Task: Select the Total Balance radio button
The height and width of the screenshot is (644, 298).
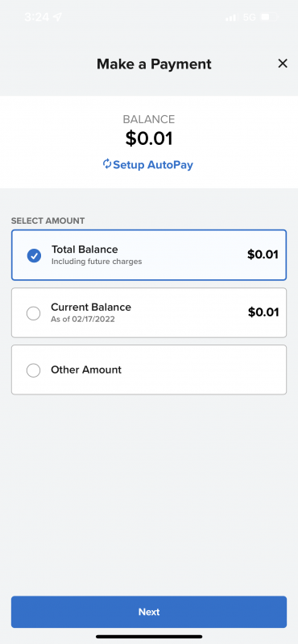Action: [x=34, y=256]
